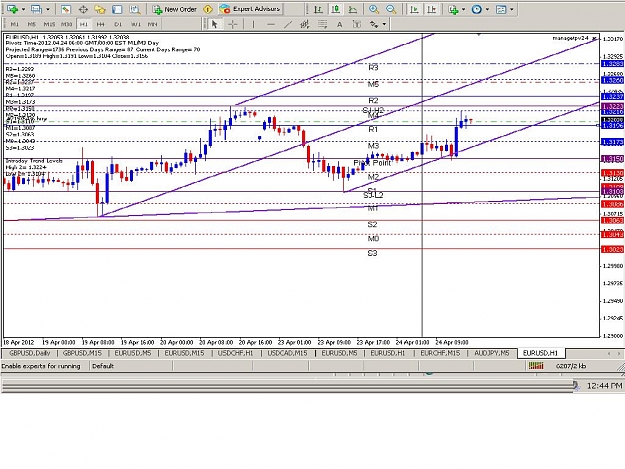The image size is (625, 469).
Task: Open the Terminal panel icon
Action: pyautogui.click(x=117, y=9)
